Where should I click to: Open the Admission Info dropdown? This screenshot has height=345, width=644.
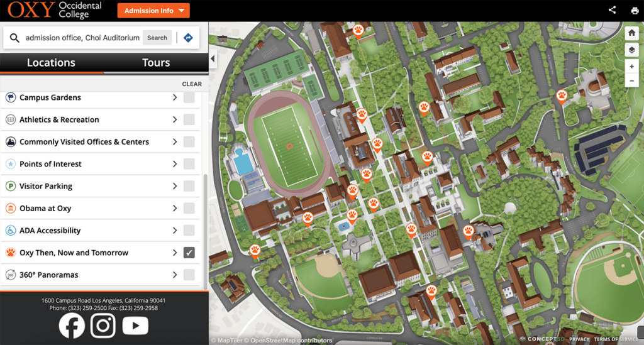(x=153, y=11)
